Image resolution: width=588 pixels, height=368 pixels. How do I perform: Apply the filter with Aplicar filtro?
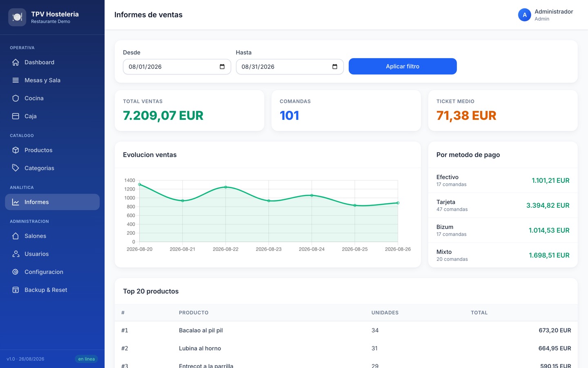pyautogui.click(x=403, y=66)
